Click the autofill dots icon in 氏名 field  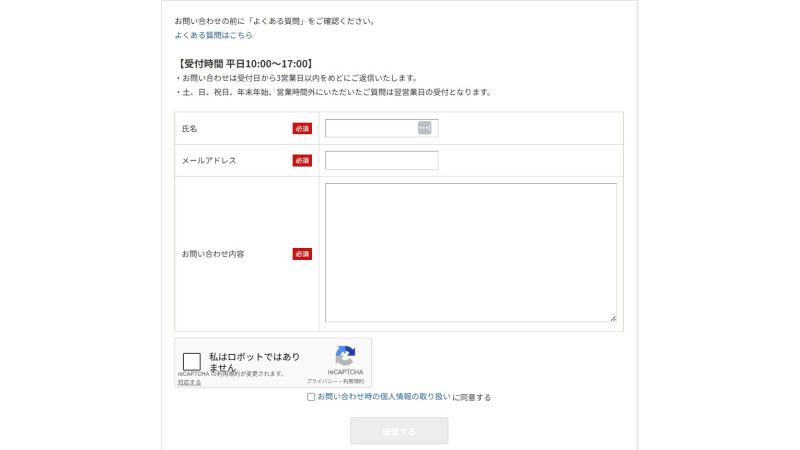pos(424,128)
